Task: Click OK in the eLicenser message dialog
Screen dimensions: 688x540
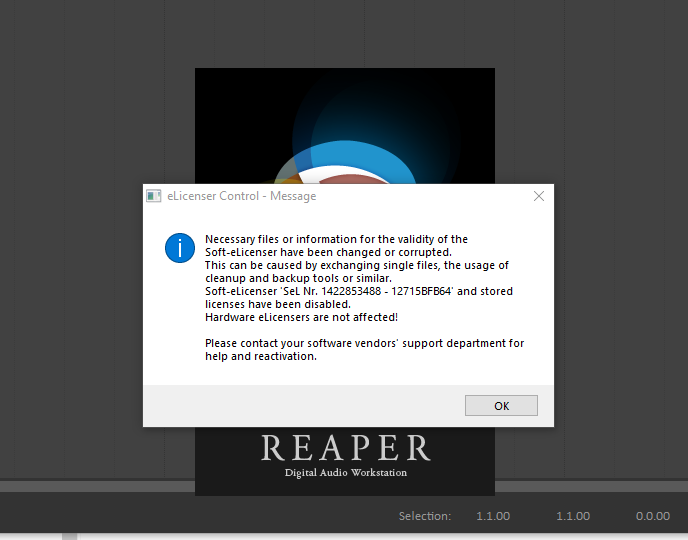Action: point(501,405)
